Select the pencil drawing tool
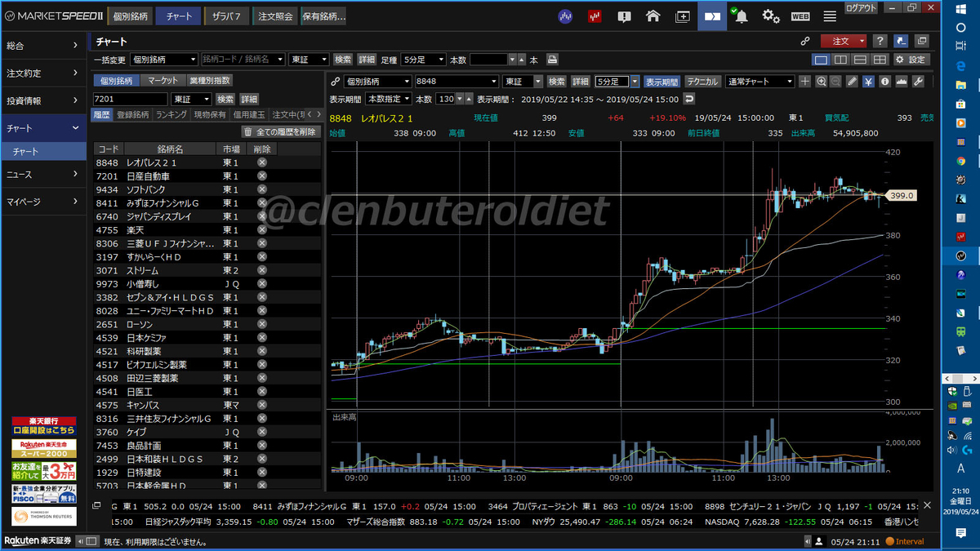 click(x=852, y=82)
